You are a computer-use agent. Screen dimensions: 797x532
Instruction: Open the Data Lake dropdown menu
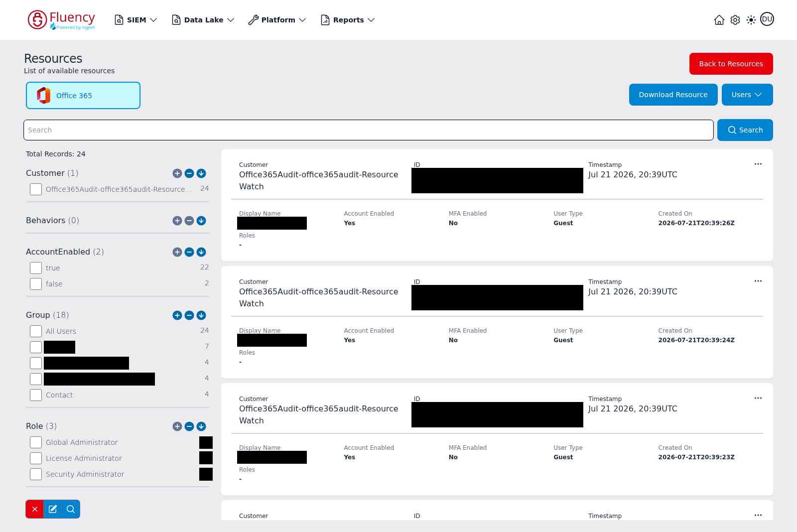coord(203,20)
